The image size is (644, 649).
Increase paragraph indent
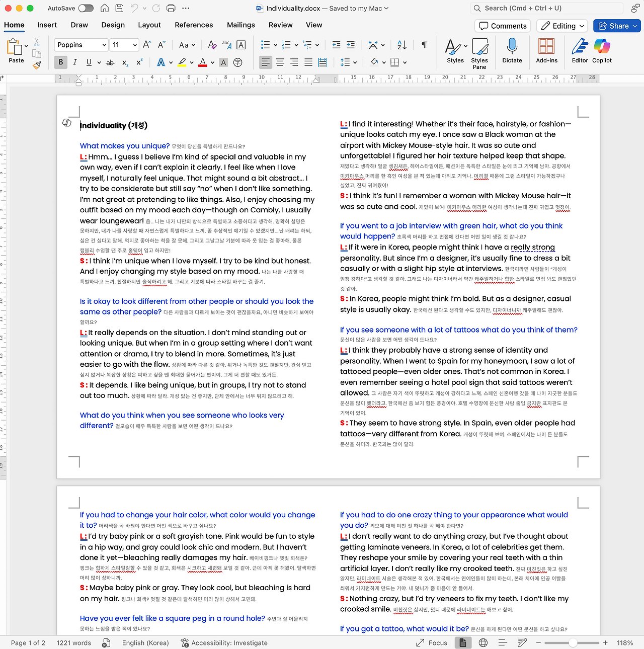tap(351, 45)
